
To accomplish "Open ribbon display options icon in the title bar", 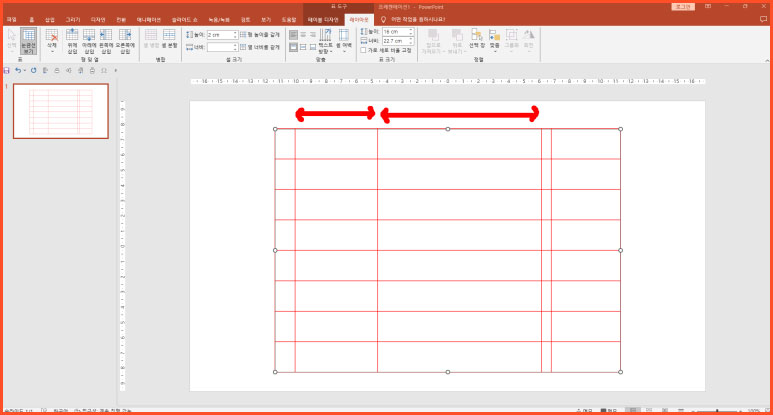I will pos(708,6).
